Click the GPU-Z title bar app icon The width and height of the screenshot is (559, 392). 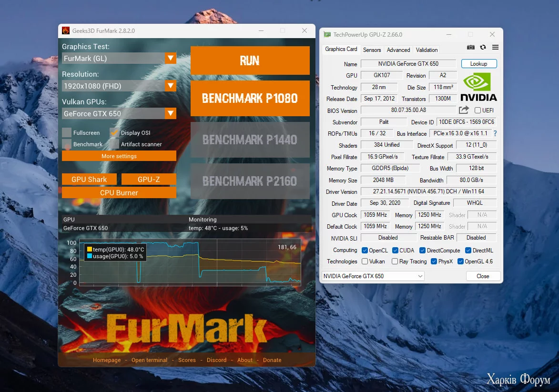[327, 35]
